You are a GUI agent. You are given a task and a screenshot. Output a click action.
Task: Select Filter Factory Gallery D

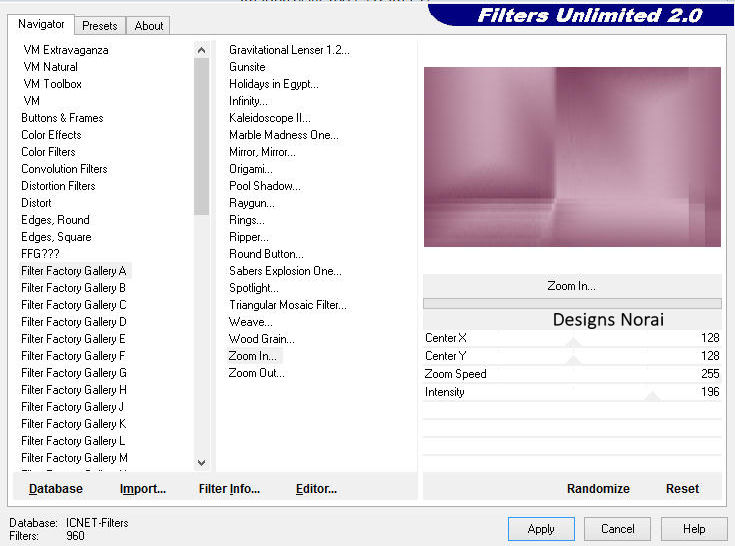pos(74,322)
